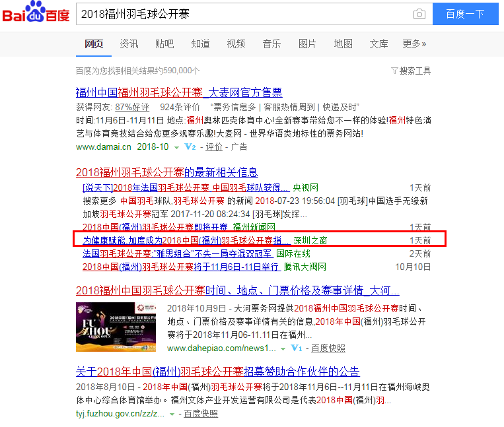Switch to the 贴吧 tab
The height and width of the screenshot is (427, 504).
164,44
